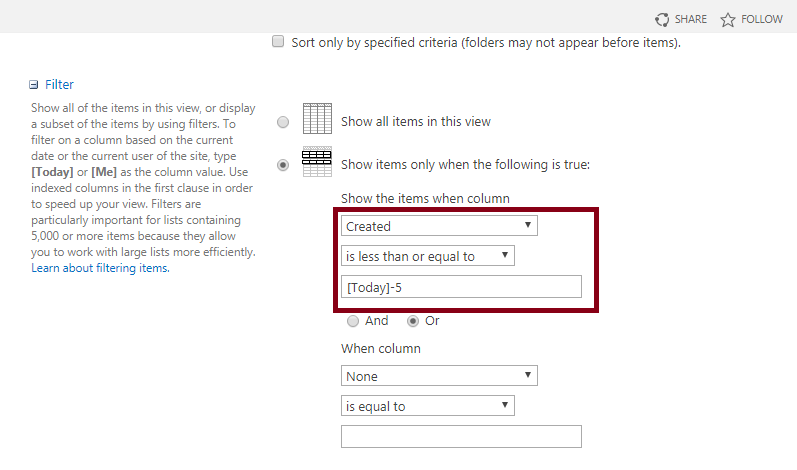Screen dimensions: 797x470
Task: Collapse the Filter section minus icon
Action: tap(34, 85)
